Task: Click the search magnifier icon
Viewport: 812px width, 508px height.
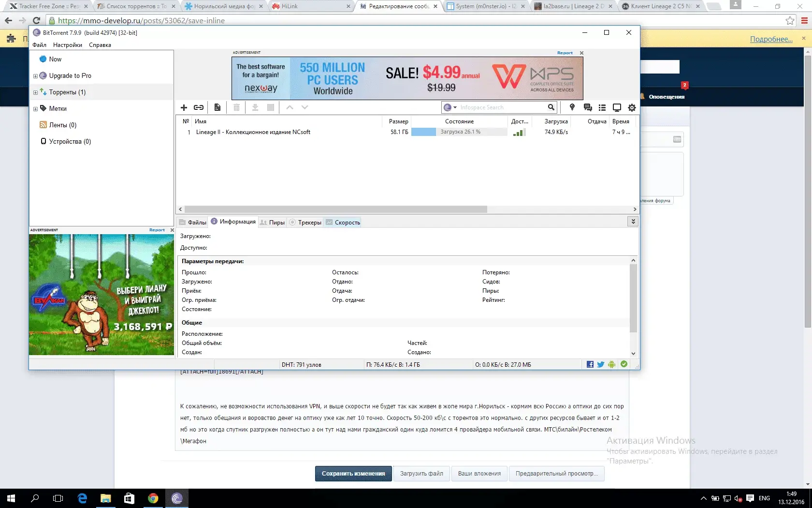Action: pos(551,107)
